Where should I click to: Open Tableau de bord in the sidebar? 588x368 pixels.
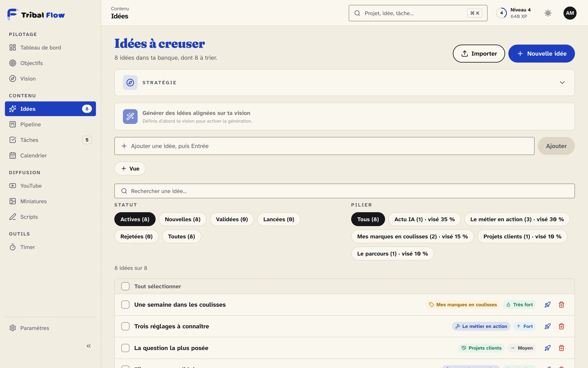[x=50, y=47]
